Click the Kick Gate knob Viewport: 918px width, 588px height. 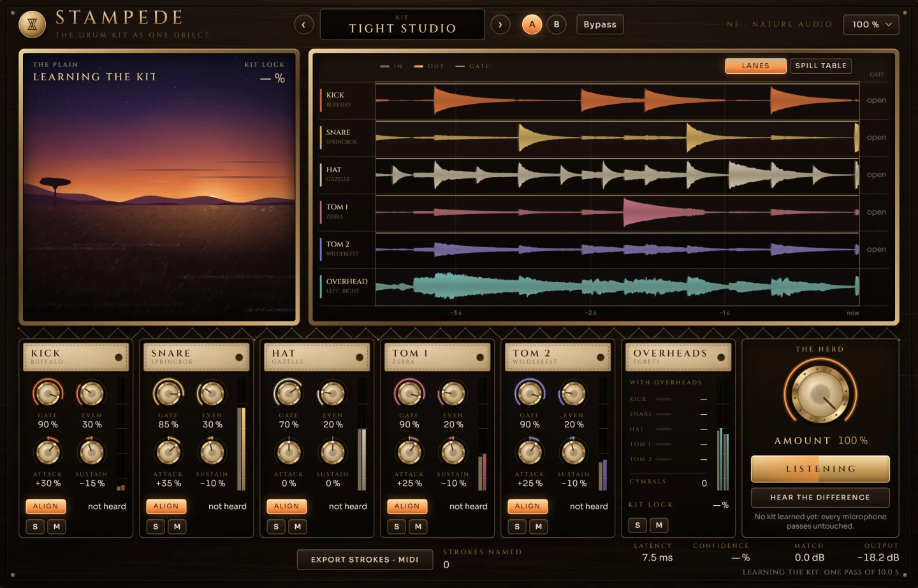(x=48, y=394)
